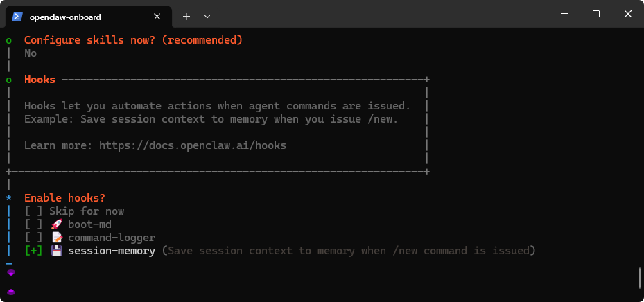Click the terminal scrollbar thumb
Screen dimensions: 644x302
[640, 278]
